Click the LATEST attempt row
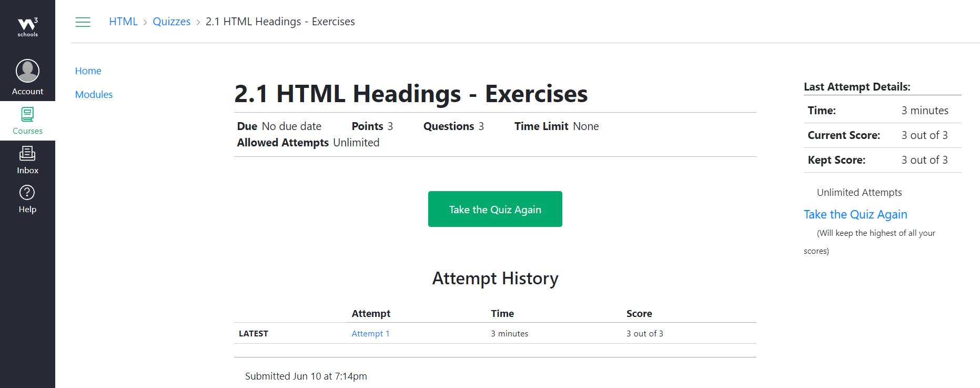 tap(253, 333)
